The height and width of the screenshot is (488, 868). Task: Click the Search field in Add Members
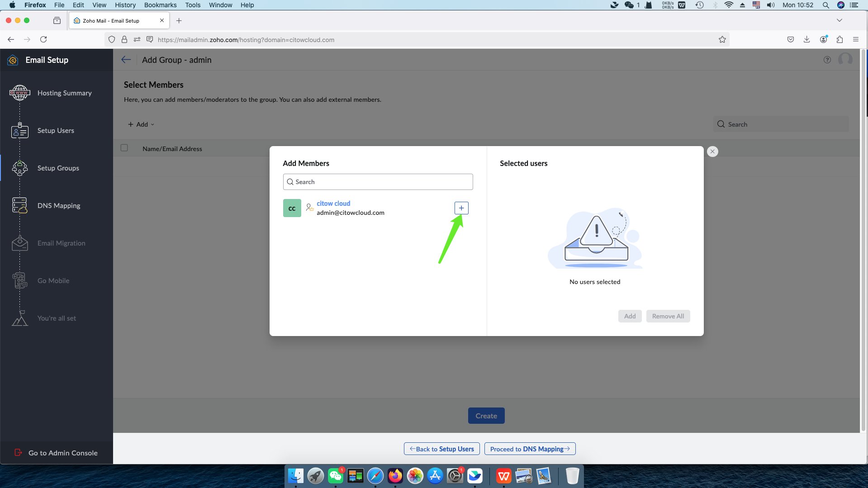[x=378, y=182]
